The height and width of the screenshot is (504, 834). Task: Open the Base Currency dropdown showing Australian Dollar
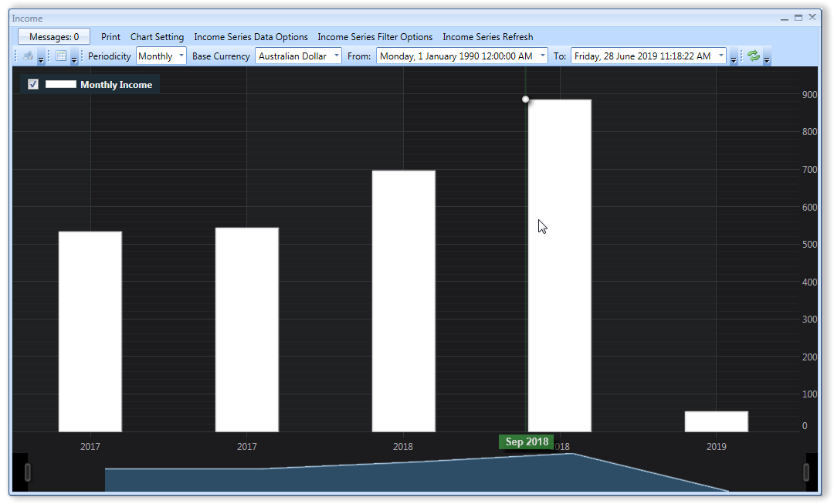point(334,56)
